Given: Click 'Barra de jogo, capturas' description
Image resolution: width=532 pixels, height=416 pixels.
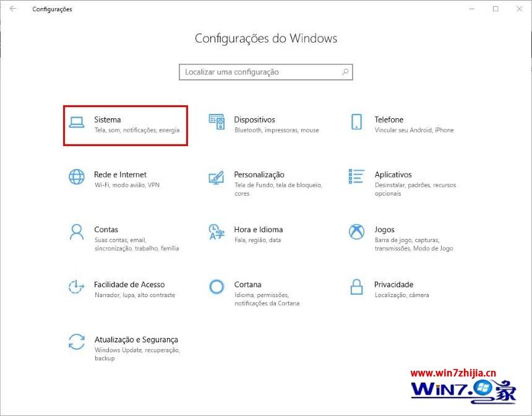Looking at the screenshot, I should tap(414, 244).
